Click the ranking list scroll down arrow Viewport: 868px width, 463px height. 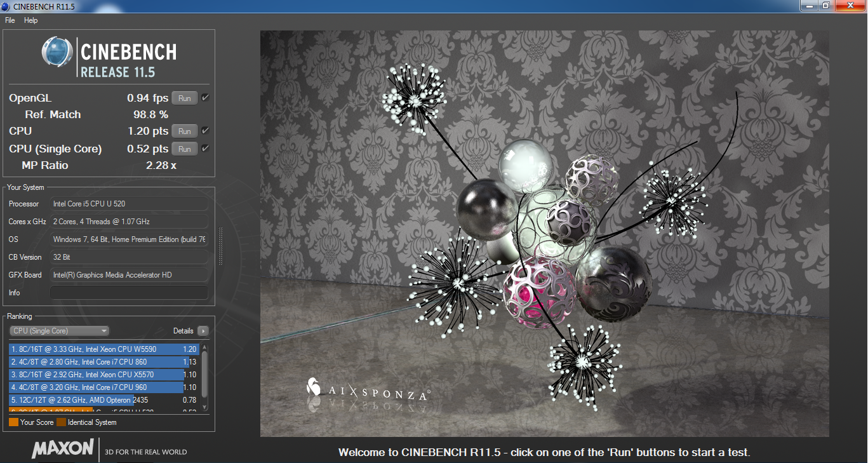click(x=204, y=406)
